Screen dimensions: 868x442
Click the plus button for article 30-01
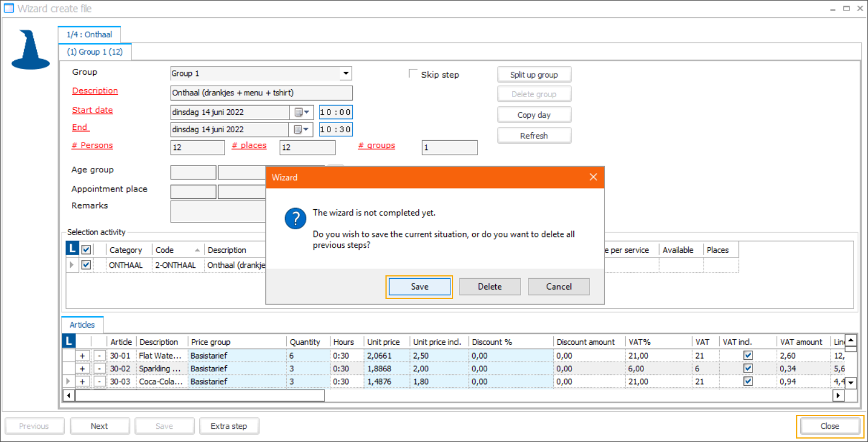coord(83,356)
